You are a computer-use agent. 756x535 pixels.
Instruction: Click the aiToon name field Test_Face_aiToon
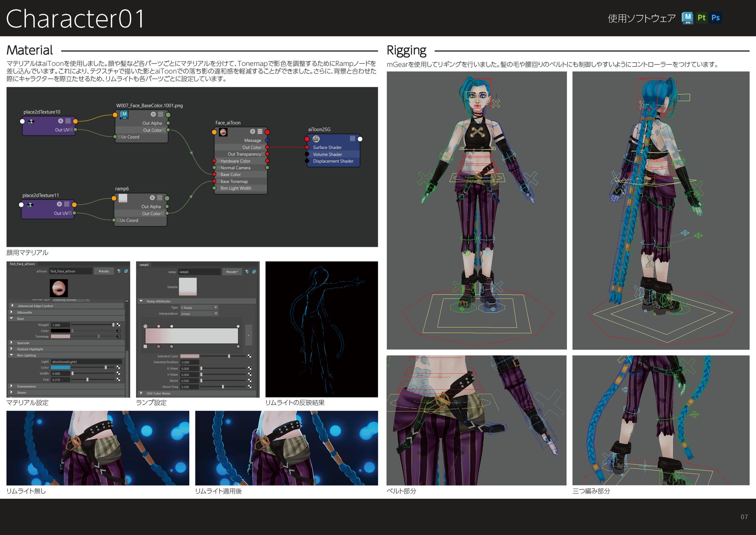click(71, 271)
